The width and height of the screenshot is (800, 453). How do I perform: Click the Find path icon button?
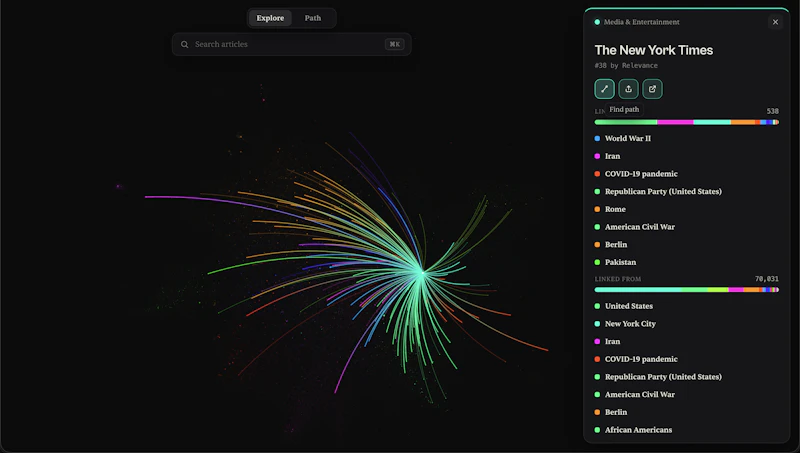[x=604, y=89]
